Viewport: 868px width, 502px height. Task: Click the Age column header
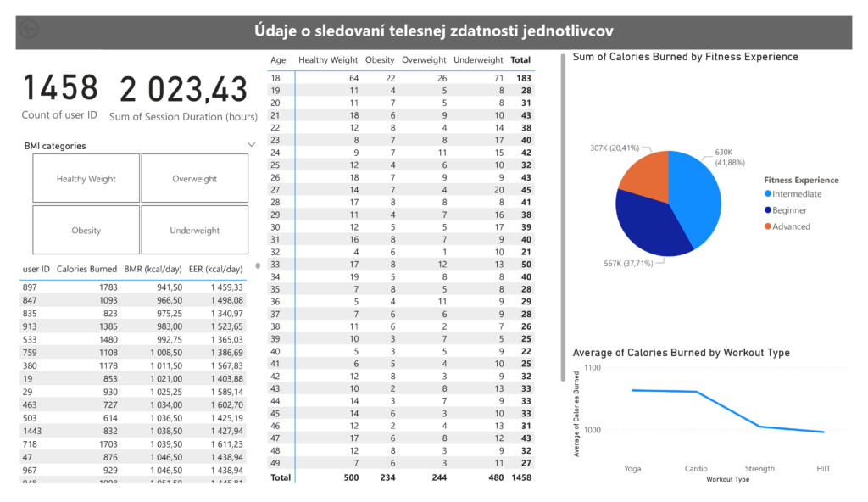[x=278, y=60]
